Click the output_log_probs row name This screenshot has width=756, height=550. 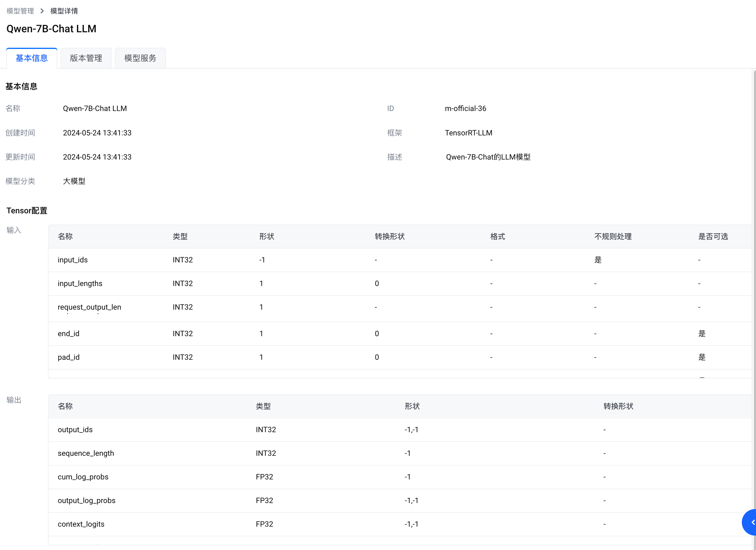click(x=86, y=501)
